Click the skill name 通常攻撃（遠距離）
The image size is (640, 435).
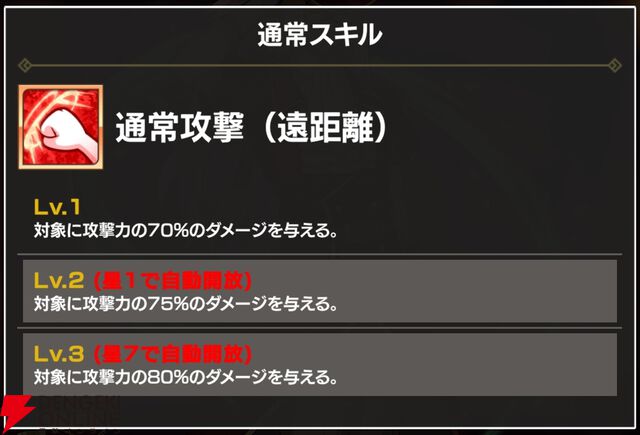[251, 129]
